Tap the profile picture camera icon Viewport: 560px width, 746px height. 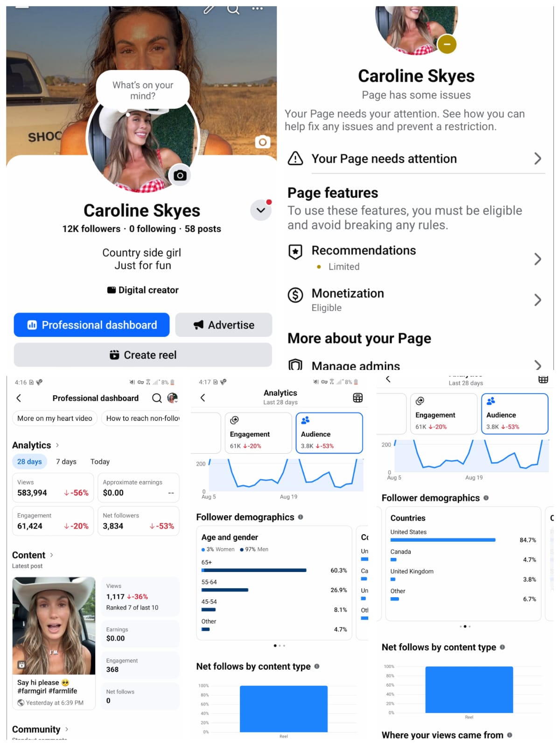point(180,175)
